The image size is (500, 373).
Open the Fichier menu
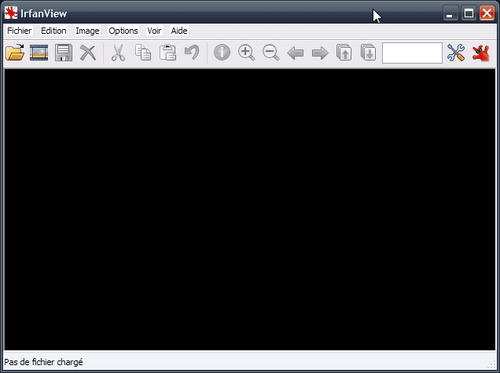pos(19,31)
